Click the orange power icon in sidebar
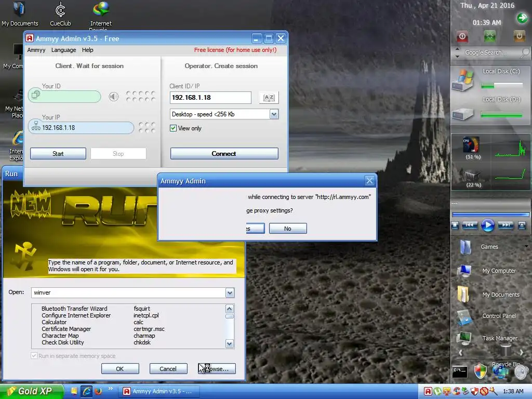532x399 pixels. 519,36
